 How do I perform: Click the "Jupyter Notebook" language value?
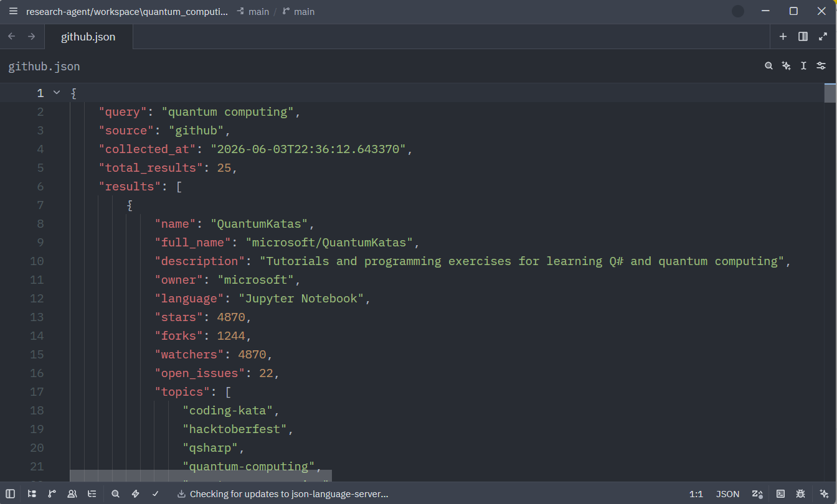[301, 299]
